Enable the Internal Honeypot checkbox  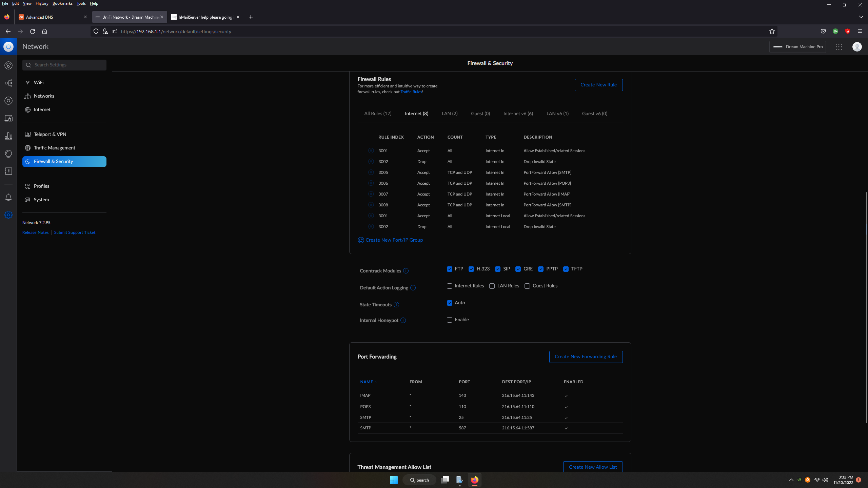[450, 320]
